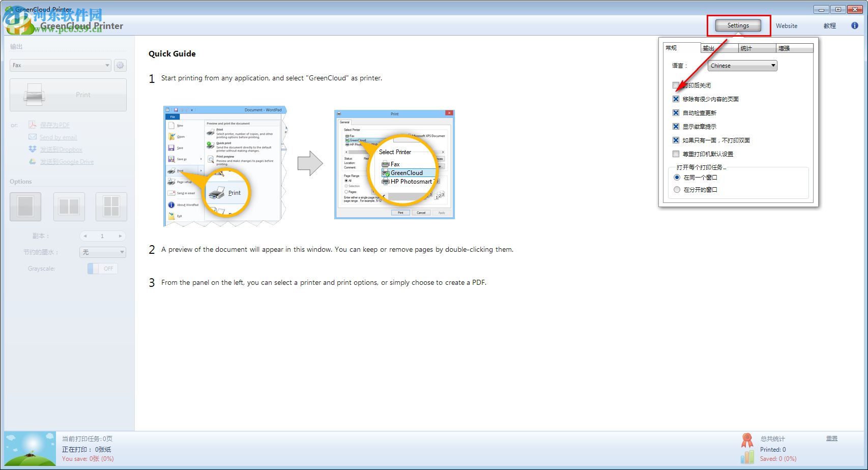Open the Chinese language dropdown
Screen dimensions: 868x470
[x=742, y=66]
